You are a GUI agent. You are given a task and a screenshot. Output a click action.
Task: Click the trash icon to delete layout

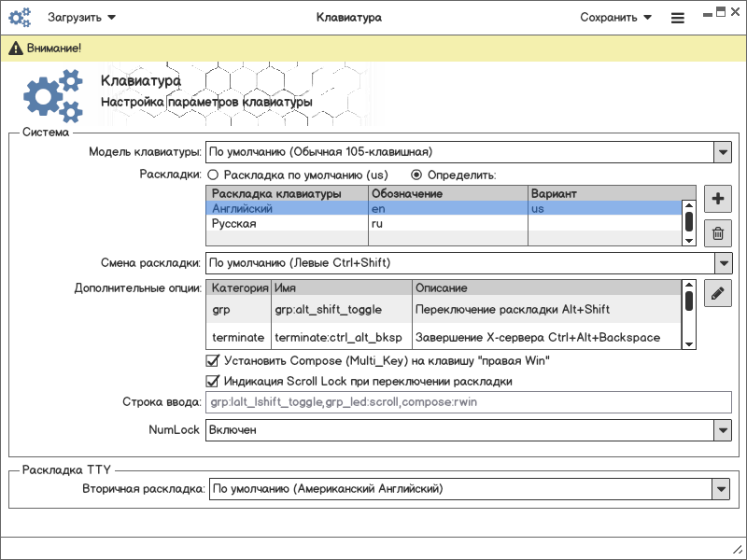point(717,234)
